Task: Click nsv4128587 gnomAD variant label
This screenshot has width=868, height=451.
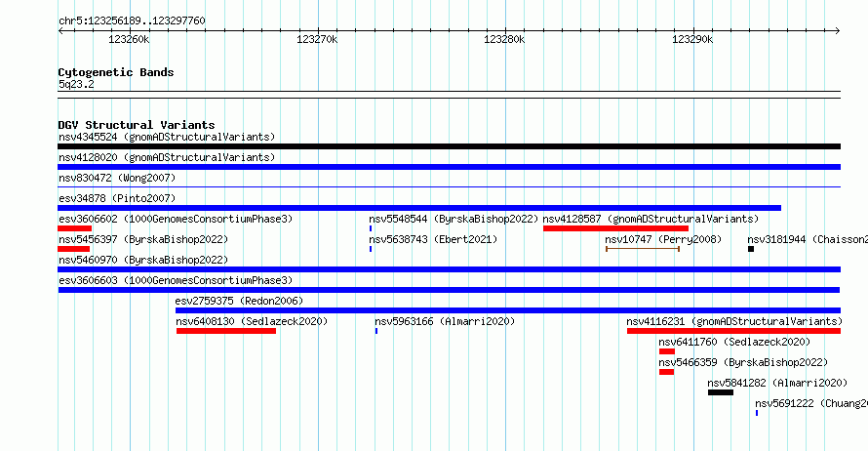Action: [x=651, y=219]
